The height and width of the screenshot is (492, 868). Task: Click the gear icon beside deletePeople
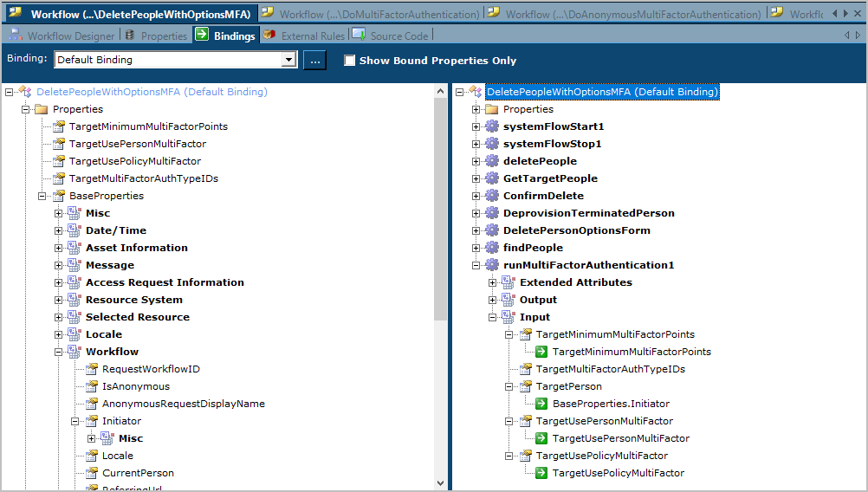tap(492, 161)
